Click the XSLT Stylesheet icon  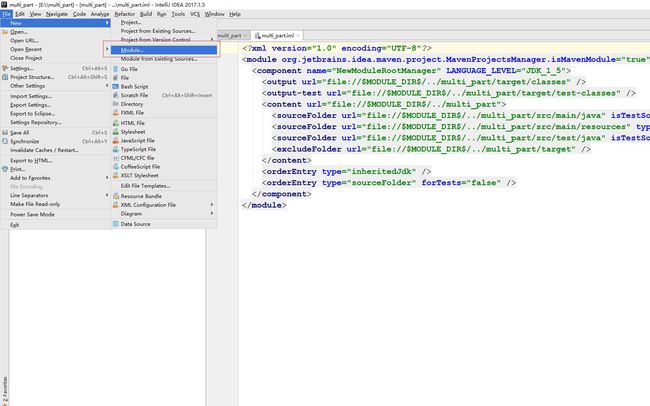[x=116, y=175]
